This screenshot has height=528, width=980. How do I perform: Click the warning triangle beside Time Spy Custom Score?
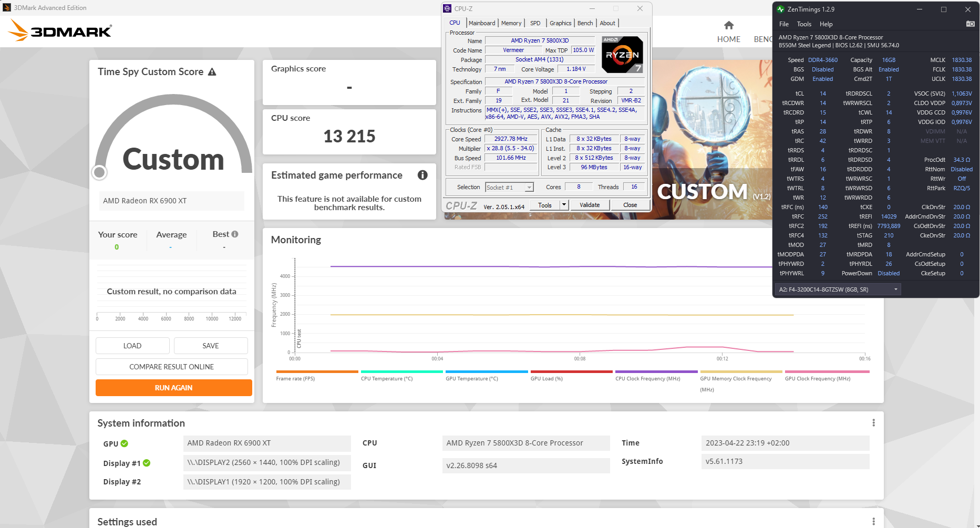[x=212, y=72]
